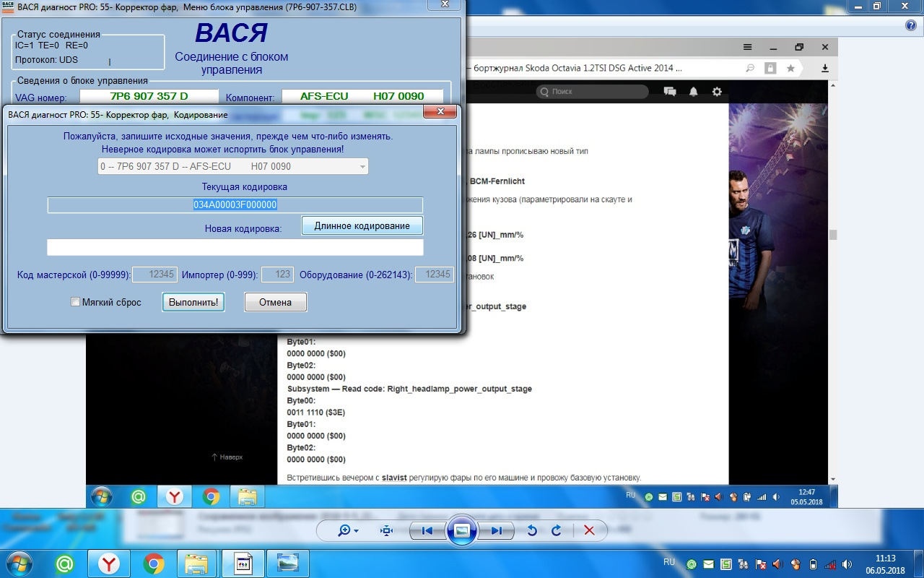Screen dimensions: 924x578
Task: Click the importer field 123
Action: pyautogui.click(x=277, y=275)
